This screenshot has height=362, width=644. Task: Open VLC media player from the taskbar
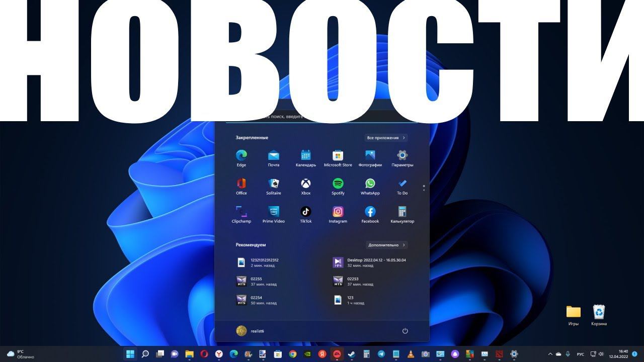[x=411, y=354]
